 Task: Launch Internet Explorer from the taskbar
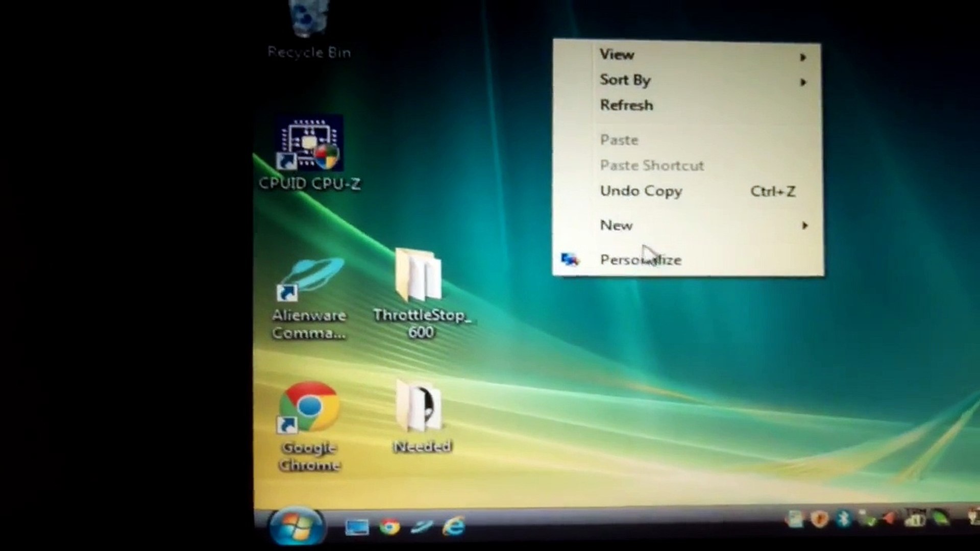454,526
